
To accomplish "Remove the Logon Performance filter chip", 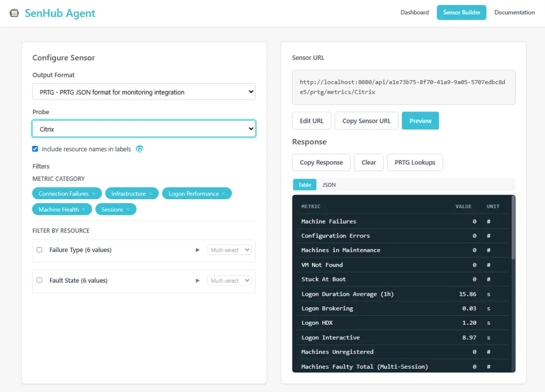I will coord(224,194).
